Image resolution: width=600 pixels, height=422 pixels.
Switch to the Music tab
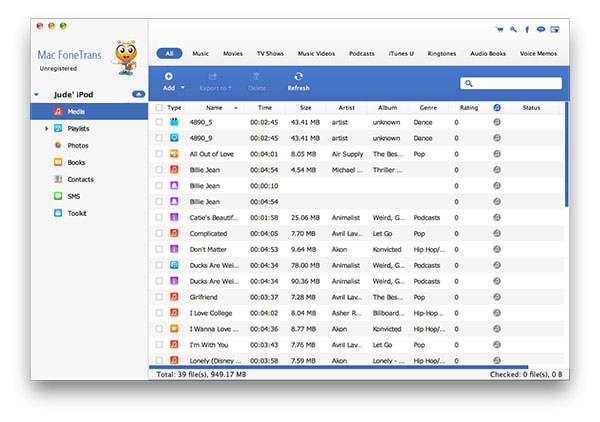[201, 54]
